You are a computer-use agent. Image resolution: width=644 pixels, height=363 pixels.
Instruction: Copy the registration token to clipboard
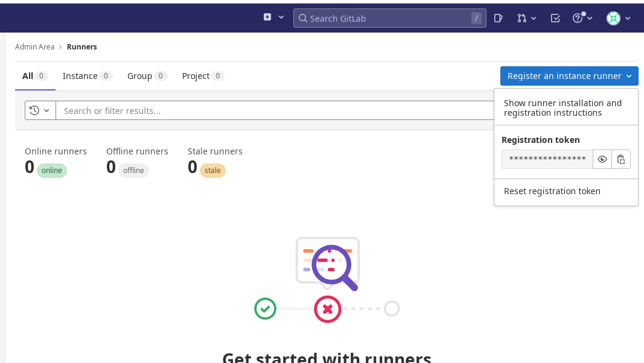[620, 159]
